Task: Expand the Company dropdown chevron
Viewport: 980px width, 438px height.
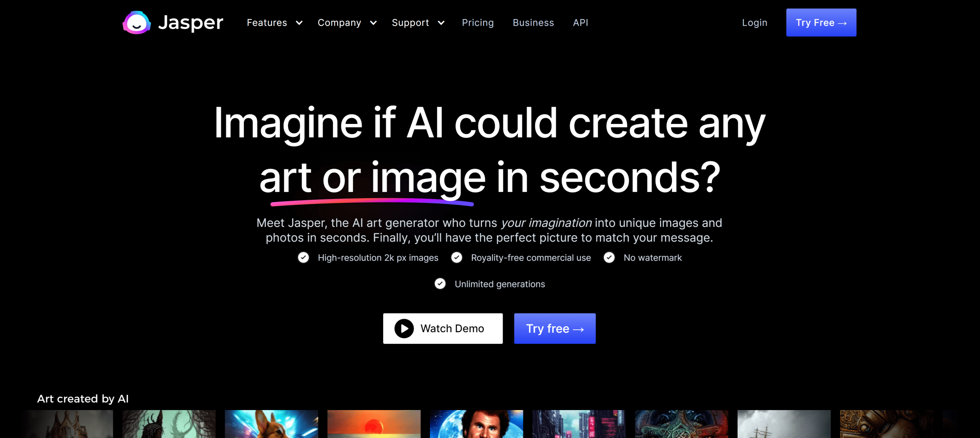Action: click(373, 23)
